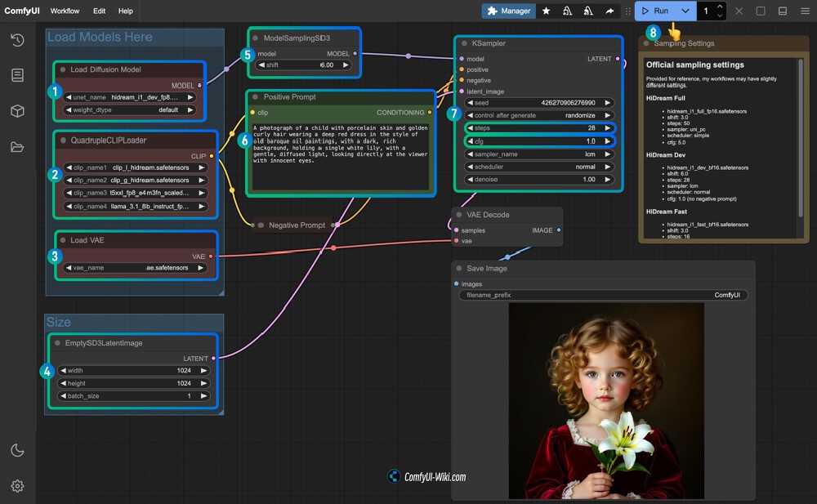Open the node library sidebar icon
This screenshot has height=504, width=817.
[x=17, y=75]
